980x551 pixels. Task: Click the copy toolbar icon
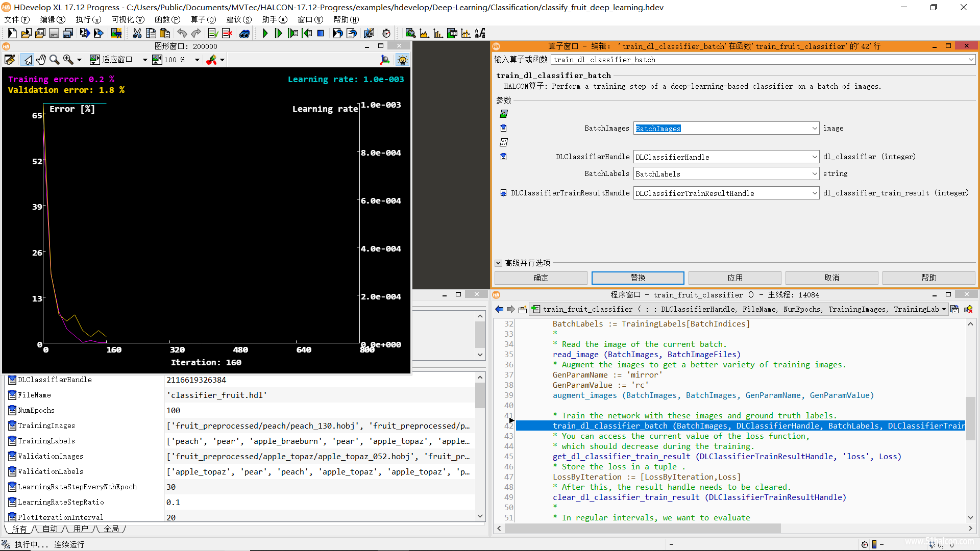151,33
